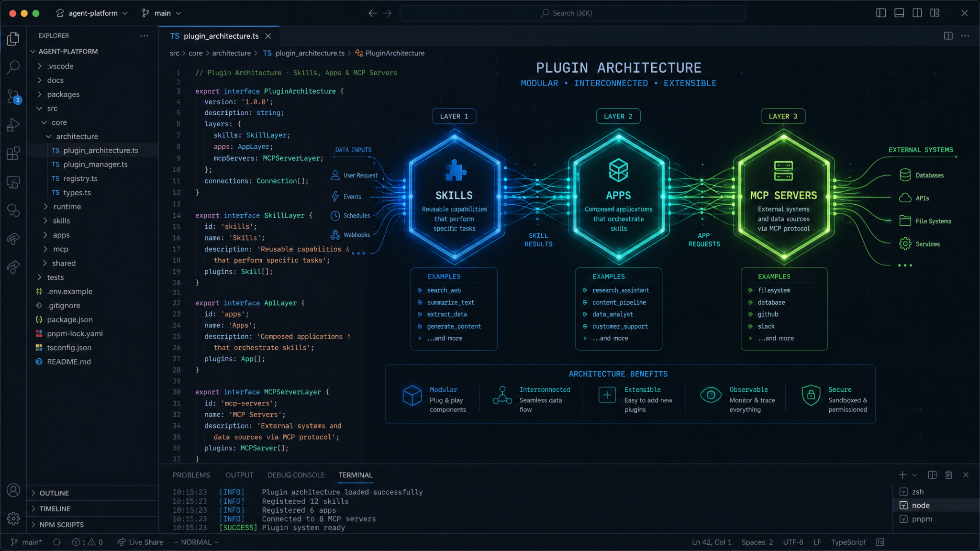This screenshot has width=980, height=551.
Task: Change TypeScript language mode in status bar
Action: point(848,542)
